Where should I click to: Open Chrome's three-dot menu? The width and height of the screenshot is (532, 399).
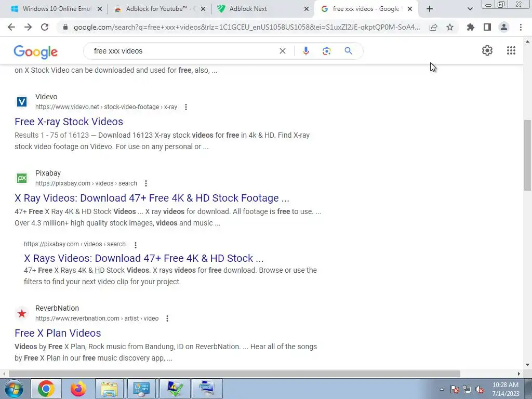pos(521,27)
